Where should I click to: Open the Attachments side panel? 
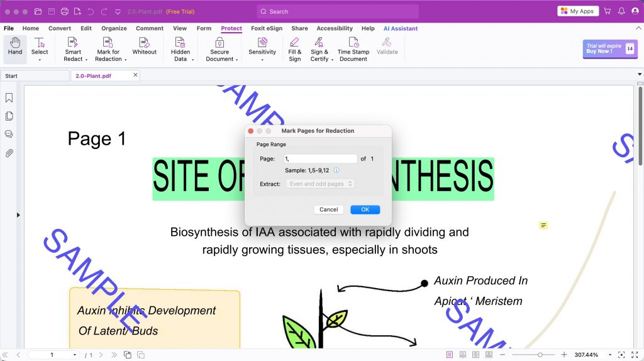tap(9, 153)
